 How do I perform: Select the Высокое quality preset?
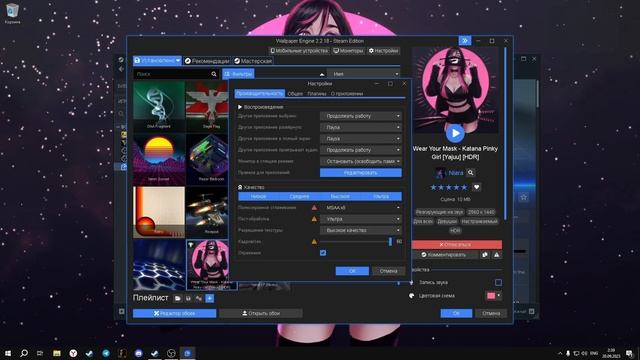340,196
